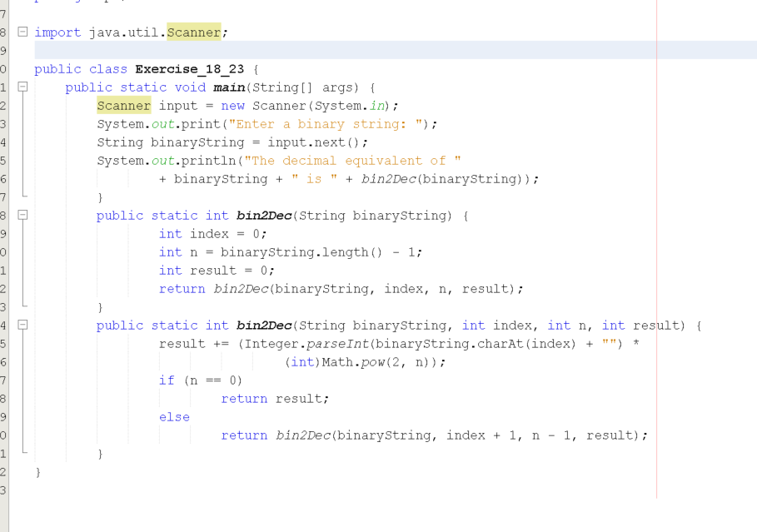Toggle a breakpoint on the if (n == 0) line
The image size is (757, 532).
(7, 380)
